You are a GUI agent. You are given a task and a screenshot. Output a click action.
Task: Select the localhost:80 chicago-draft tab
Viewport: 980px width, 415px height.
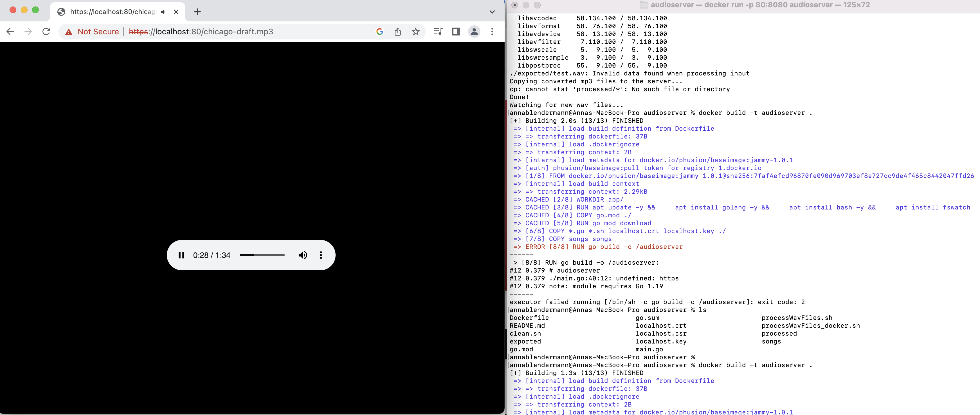[112, 12]
